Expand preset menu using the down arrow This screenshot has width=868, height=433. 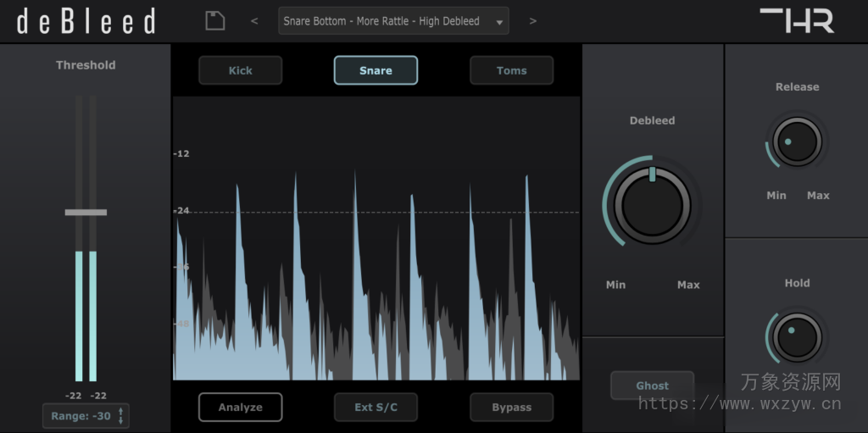point(499,23)
